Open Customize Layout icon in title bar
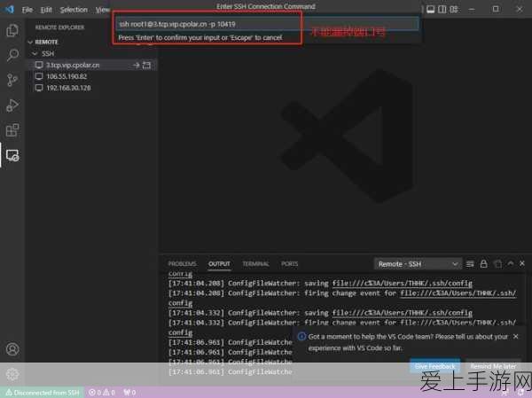This screenshot has height=398, width=532. click(454, 9)
